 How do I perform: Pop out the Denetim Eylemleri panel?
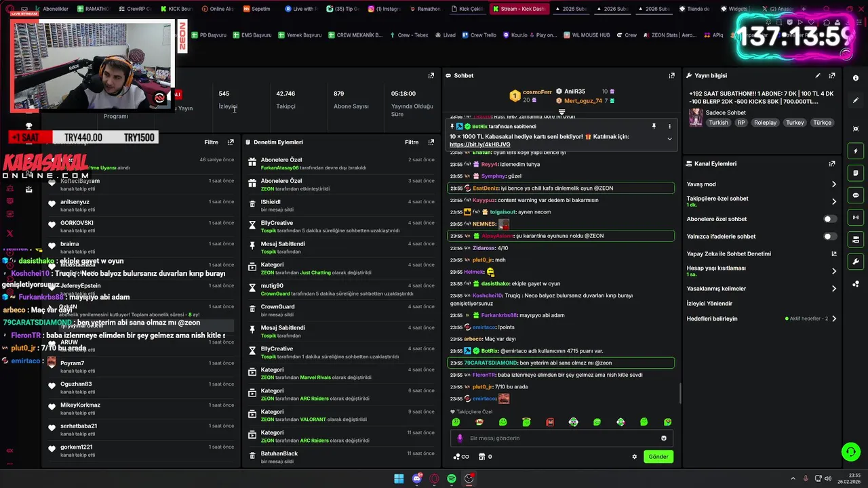click(431, 142)
